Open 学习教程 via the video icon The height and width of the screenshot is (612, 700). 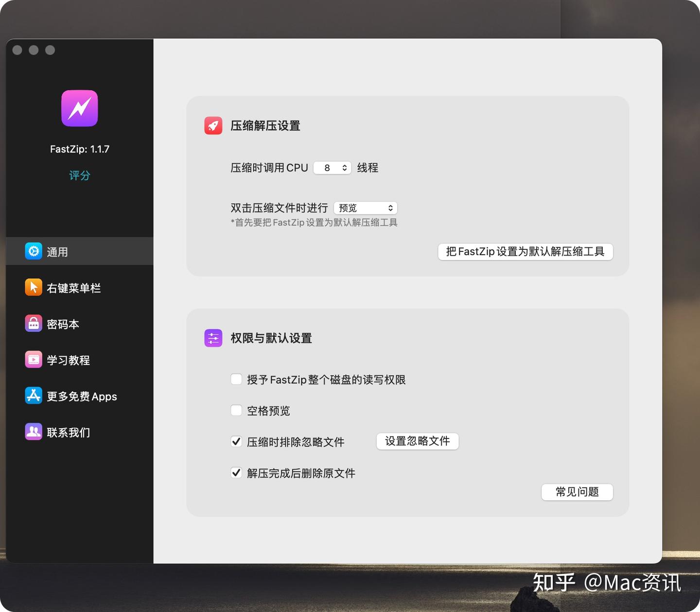(33, 360)
